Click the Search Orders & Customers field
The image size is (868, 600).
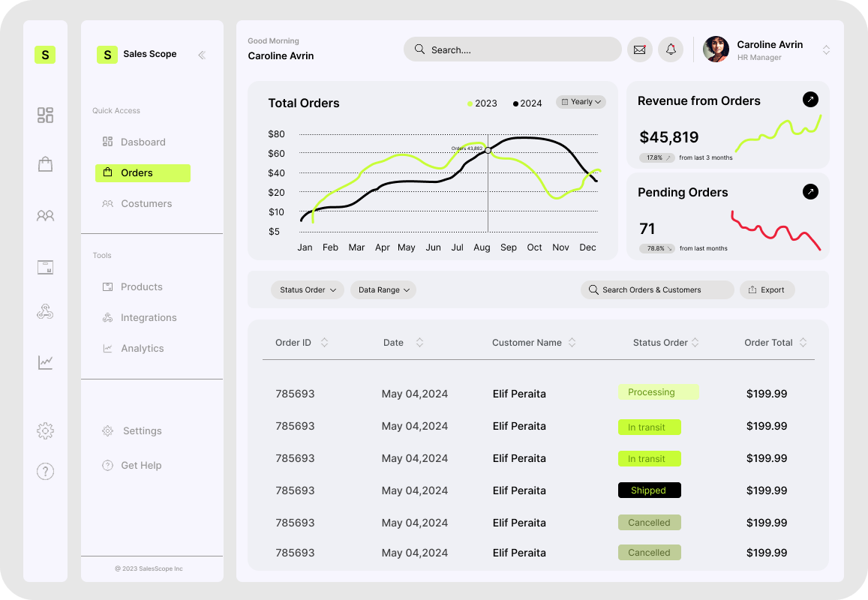pos(657,290)
